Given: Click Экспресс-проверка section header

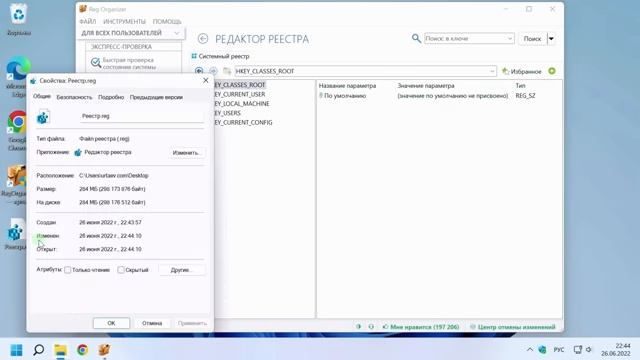Looking at the screenshot, I should click(133, 47).
